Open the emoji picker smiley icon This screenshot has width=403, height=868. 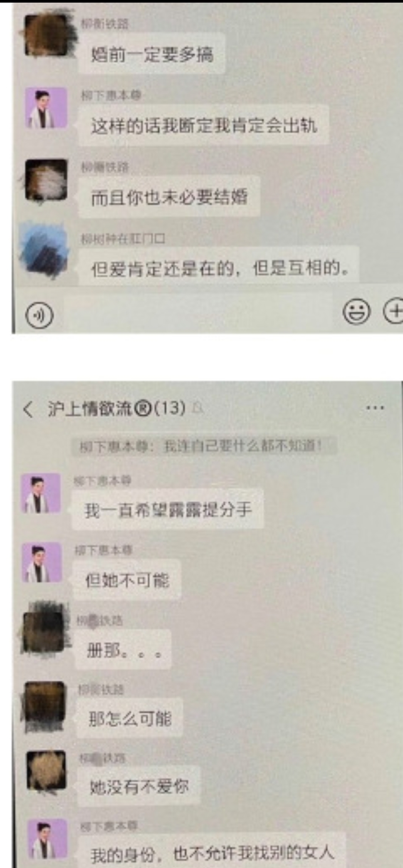[x=356, y=311]
